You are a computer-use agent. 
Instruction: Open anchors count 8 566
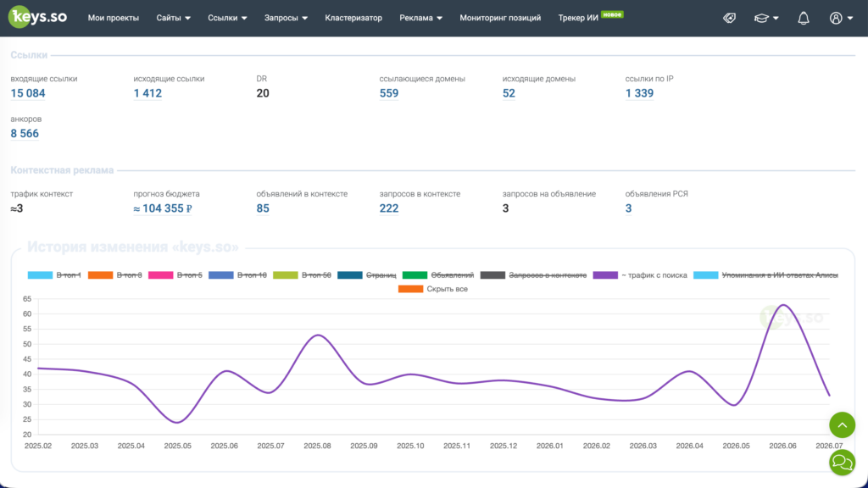25,133
